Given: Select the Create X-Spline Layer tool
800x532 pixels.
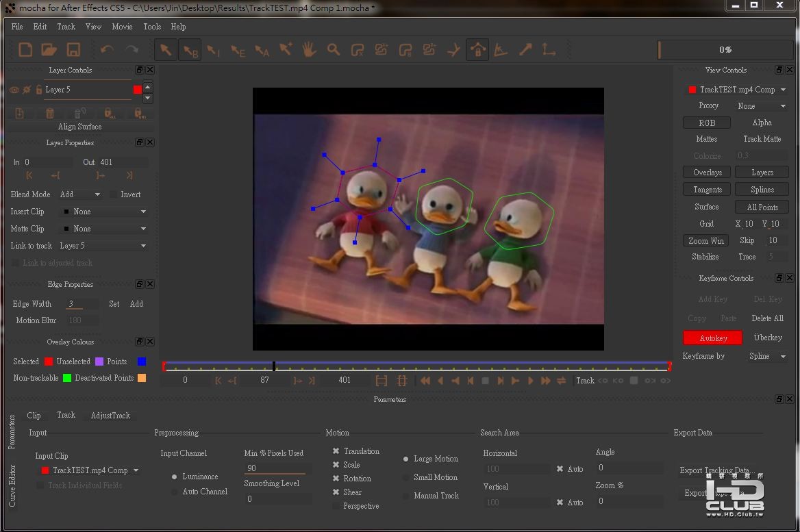Looking at the screenshot, I should [x=357, y=50].
